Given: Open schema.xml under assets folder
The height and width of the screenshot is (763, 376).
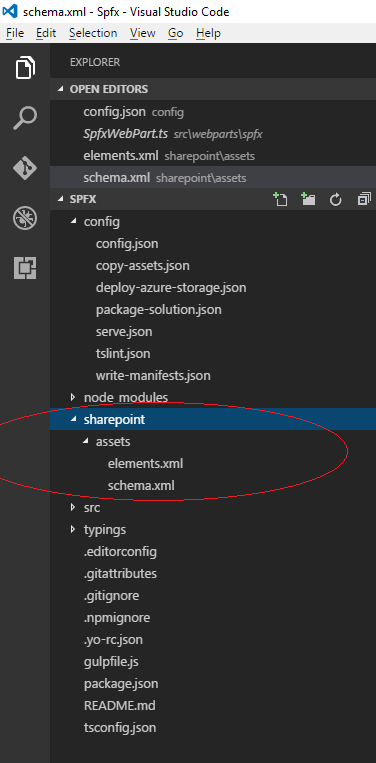Looking at the screenshot, I should coord(141,486).
